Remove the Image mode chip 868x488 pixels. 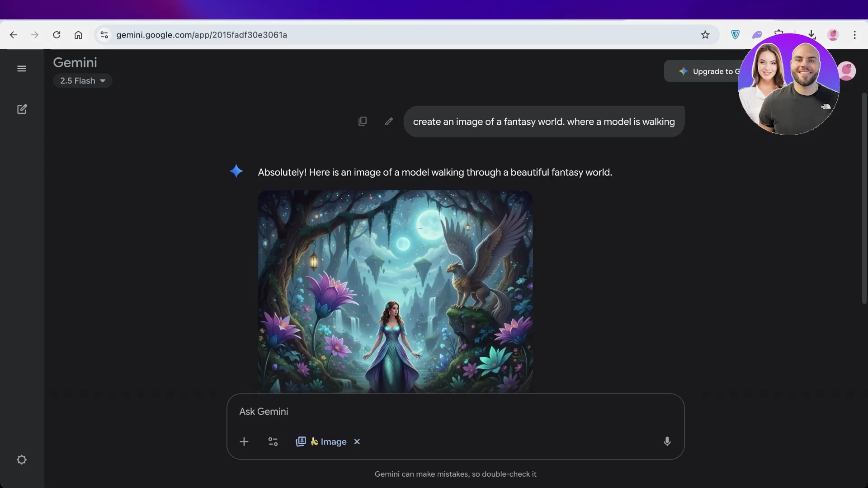[x=357, y=442]
